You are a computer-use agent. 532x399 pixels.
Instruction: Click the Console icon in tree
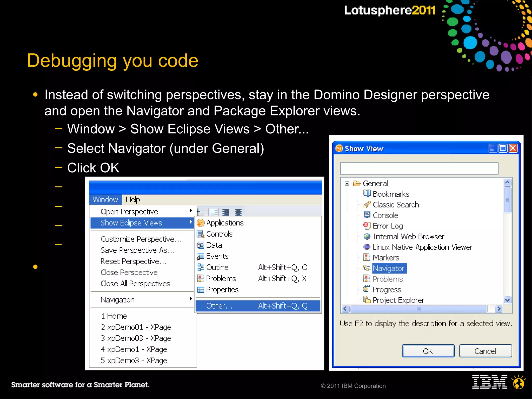pyautogui.click(x=367, y=215)
